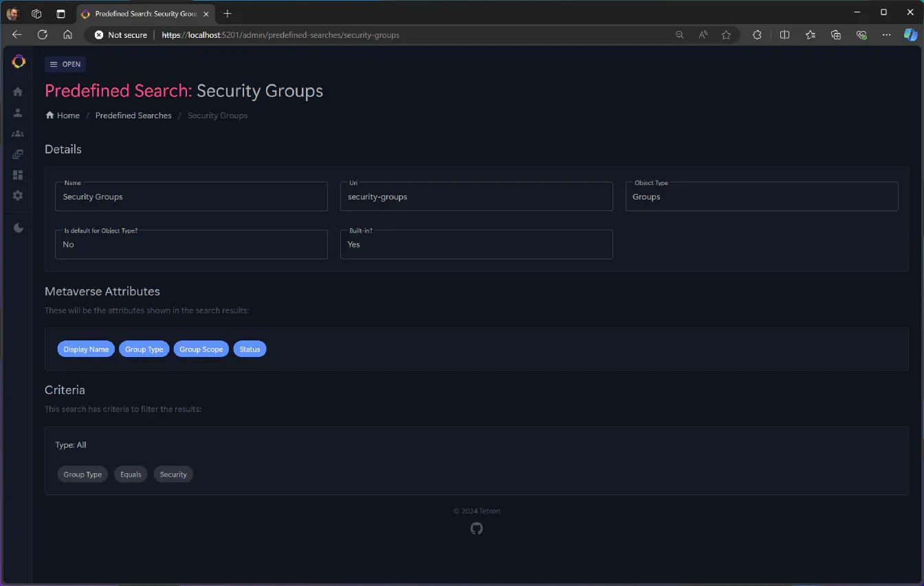The width and height of the screenshot is (924, 586).
Task: Open the Groups icon in the sidebar
Action: coord(17,133)
